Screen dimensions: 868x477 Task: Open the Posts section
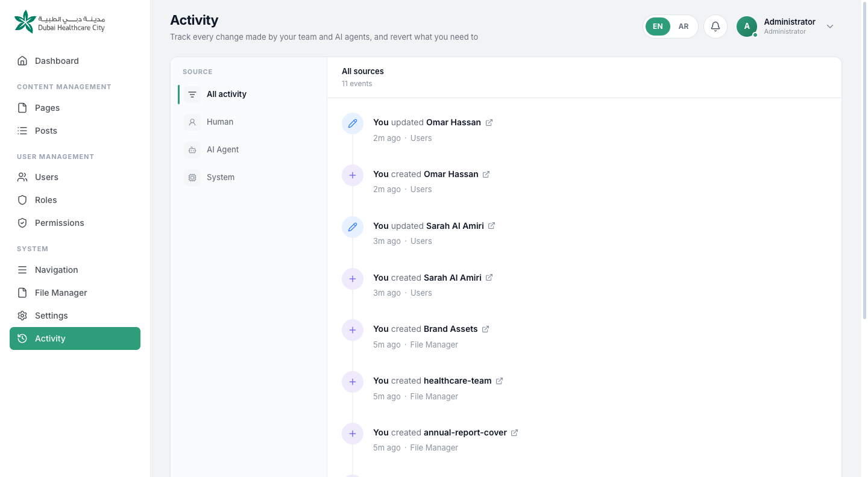[75, 131]
